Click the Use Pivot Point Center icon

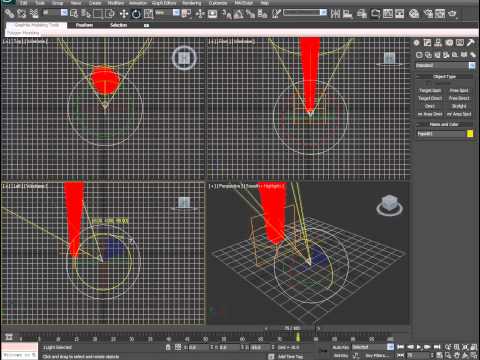[x=187, y=14]
